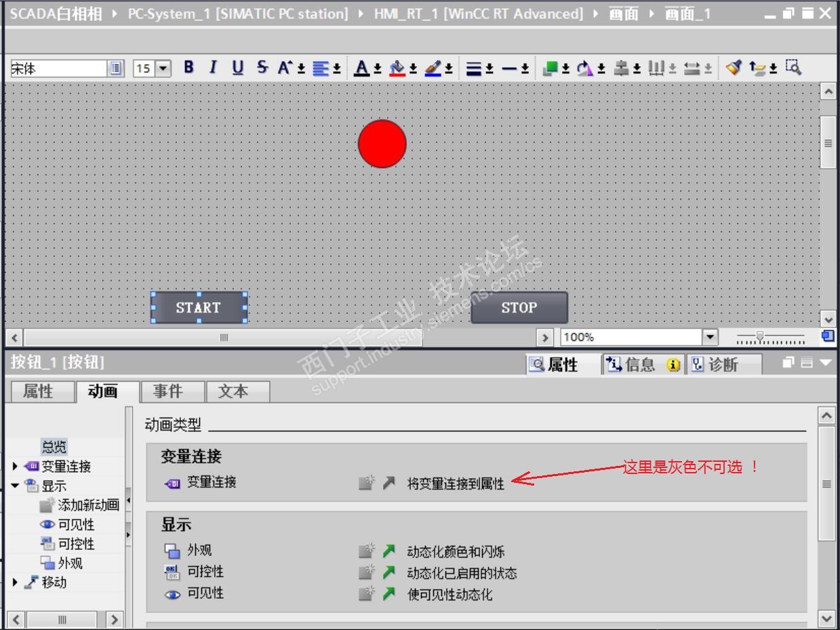The height and width of the screenshot is (630, 840).
Task: Click the line style icon
Action: [510, 68]
